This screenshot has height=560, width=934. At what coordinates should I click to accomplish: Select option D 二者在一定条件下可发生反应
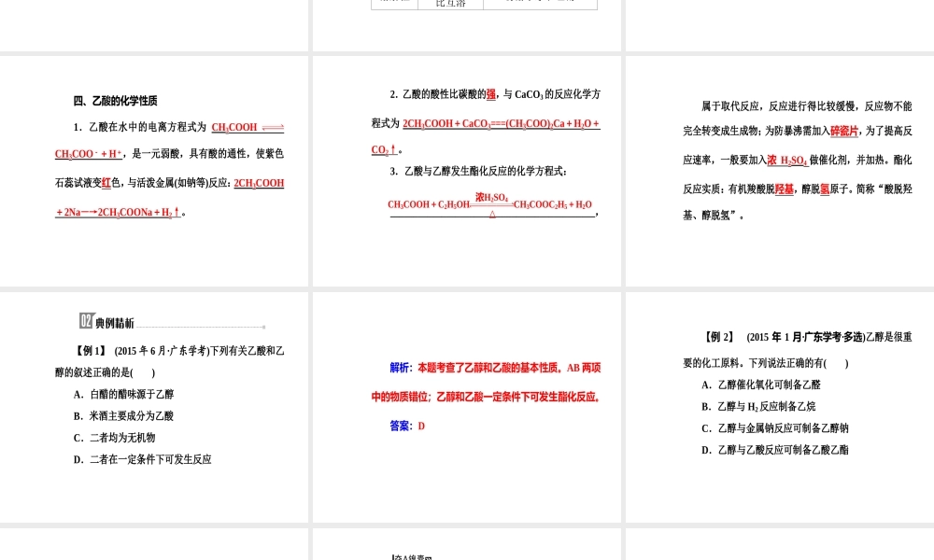pos(145,460)
